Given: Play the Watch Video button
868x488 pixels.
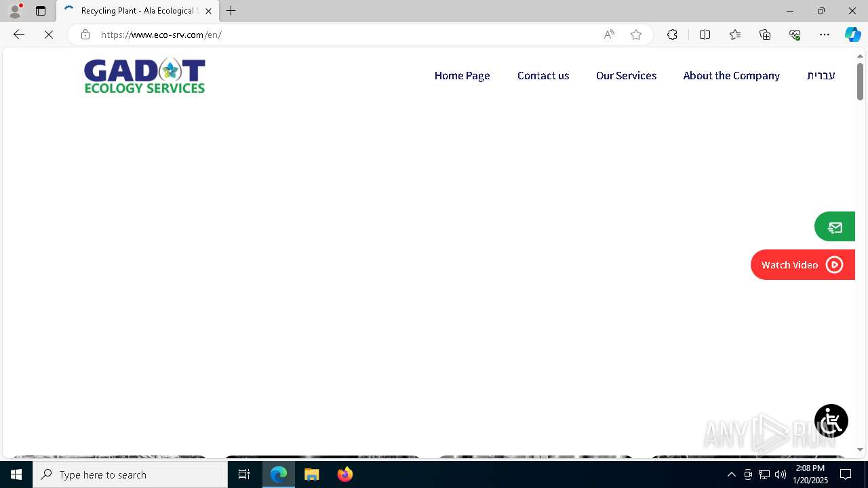Looking at the screenshot, I should (x=803, y=264).
